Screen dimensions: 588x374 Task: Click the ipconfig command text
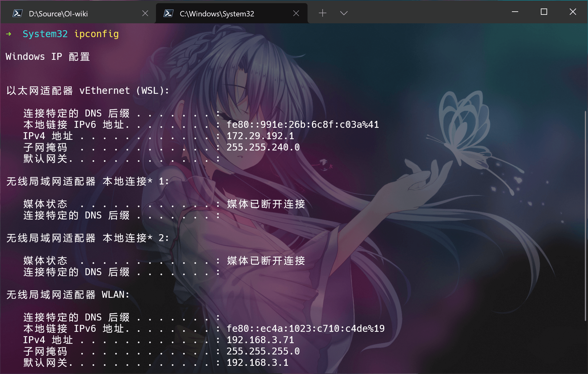coord(97,34)
